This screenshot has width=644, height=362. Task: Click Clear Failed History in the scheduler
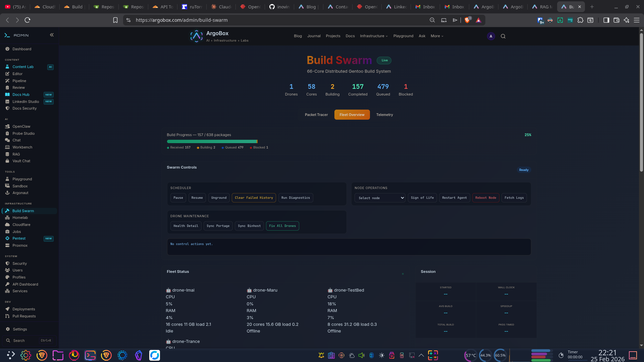click(254, 198)
